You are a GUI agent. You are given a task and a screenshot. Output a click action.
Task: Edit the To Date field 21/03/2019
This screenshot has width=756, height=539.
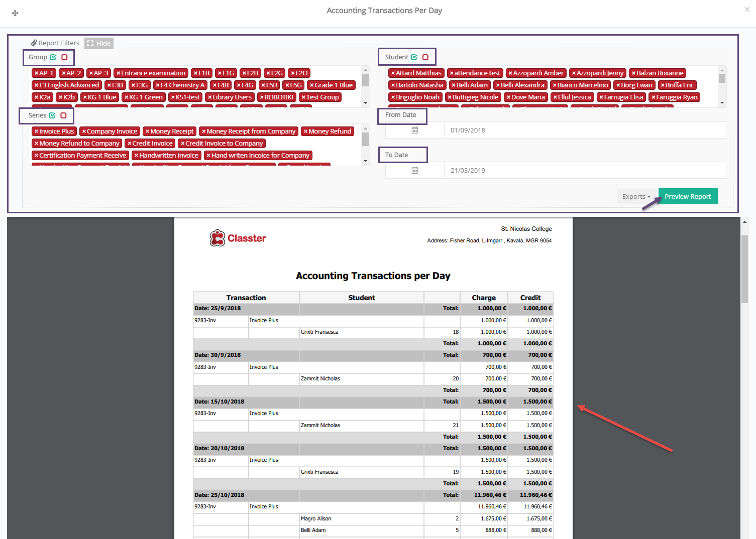pos(585,171)
